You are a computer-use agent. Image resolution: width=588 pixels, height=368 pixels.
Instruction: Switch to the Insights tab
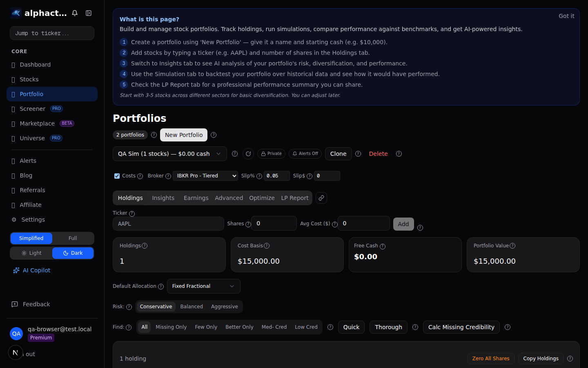(163, 198)
